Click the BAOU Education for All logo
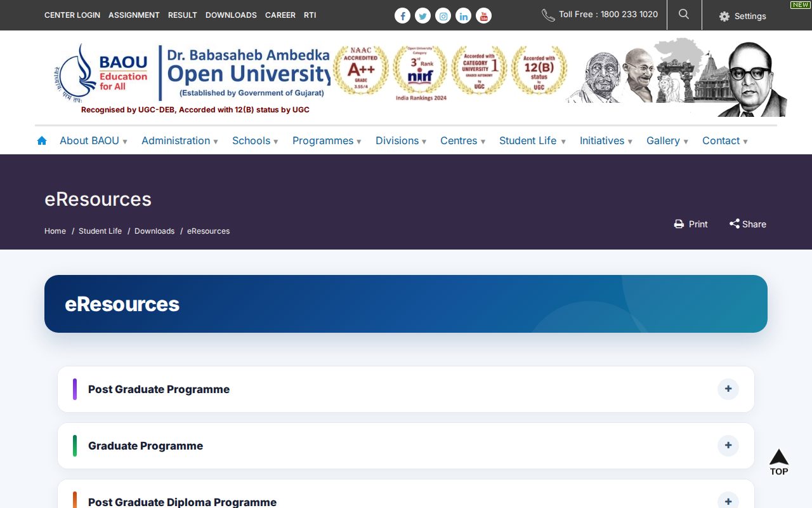This screenshot has height=508, width=812. tap(101, 74)
